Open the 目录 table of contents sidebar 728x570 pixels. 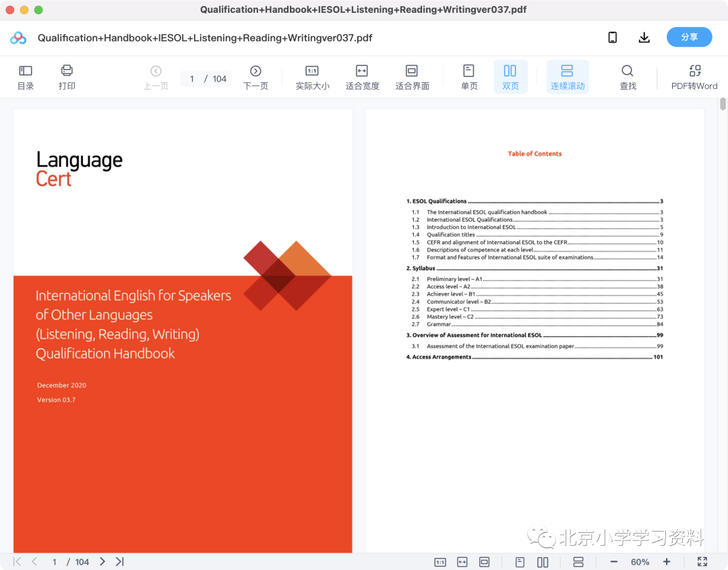pyautogui.click(x=26, y=77)
